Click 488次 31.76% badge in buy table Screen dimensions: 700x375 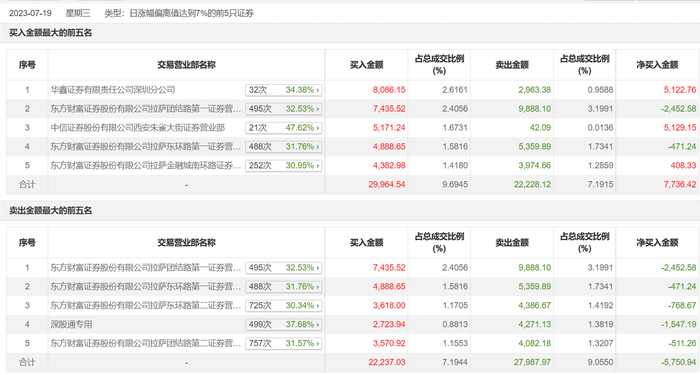[283, 147]
